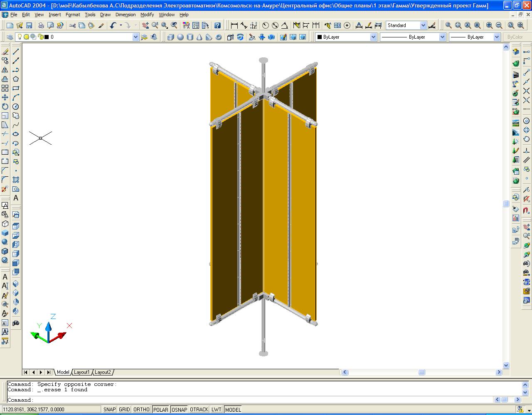Choose the Polygon drawing tool
The width and height of the screenshot is (532, 415).
16,79
